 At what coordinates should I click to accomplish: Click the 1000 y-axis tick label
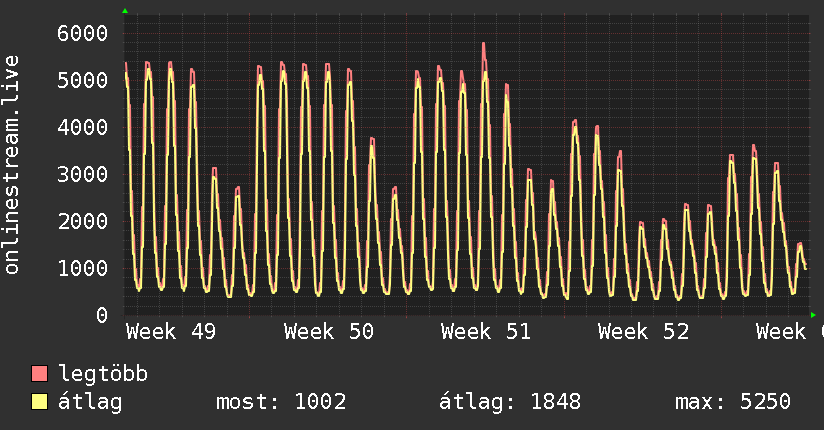click(81, 268)
